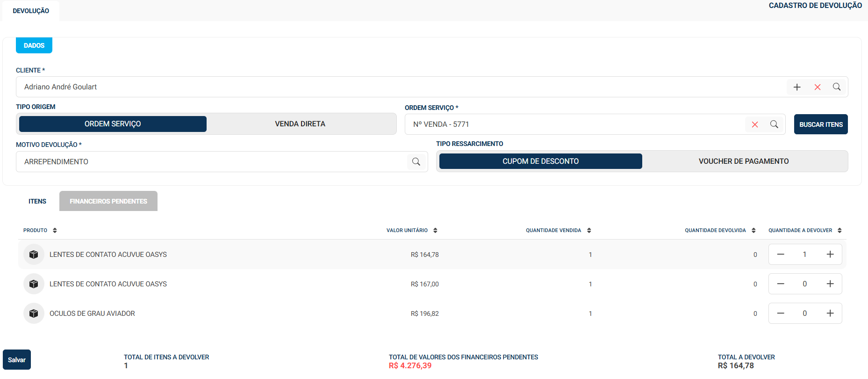Click the plus icon in Cliente field
868x379 pixels.
(797, 87)
